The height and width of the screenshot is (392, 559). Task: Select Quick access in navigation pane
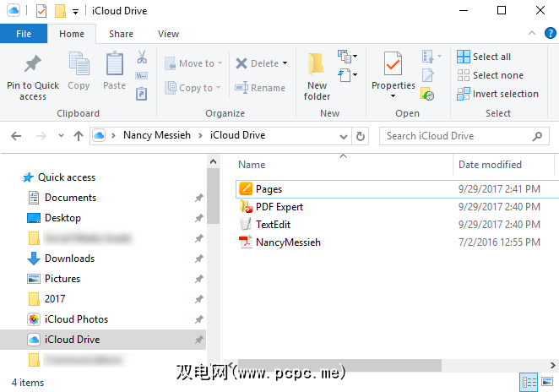(x=67, y=177)
